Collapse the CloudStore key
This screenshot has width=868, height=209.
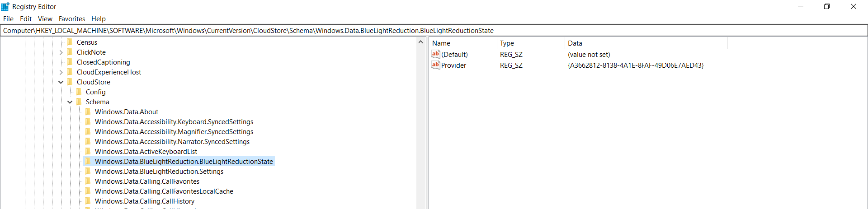coord(61,82)
